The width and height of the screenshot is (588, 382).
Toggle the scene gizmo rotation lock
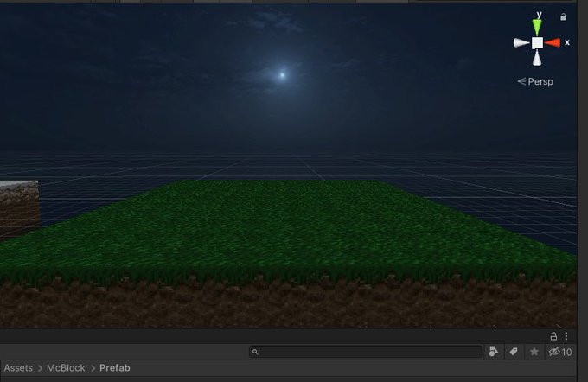(563, 17)
